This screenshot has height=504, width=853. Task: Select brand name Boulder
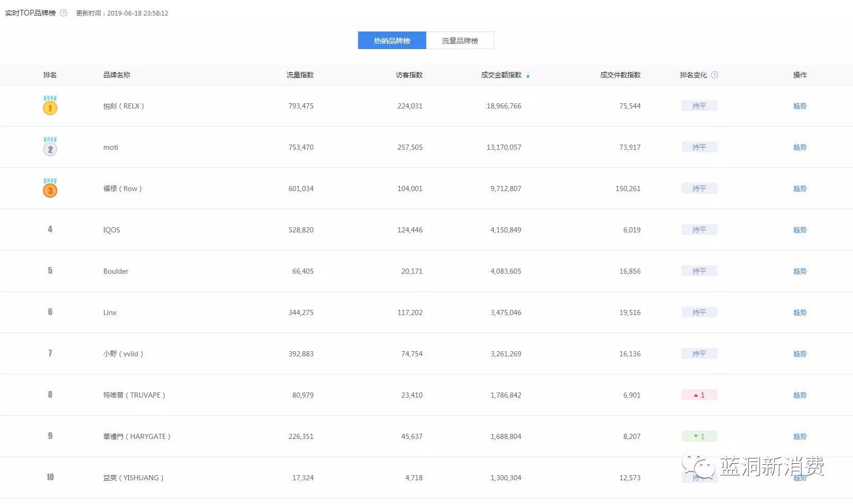(116, 271)
